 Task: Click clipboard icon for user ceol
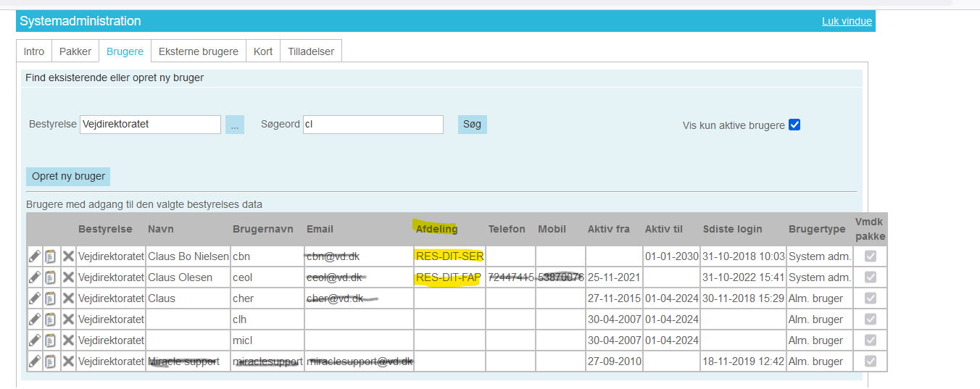pos(51,277)
